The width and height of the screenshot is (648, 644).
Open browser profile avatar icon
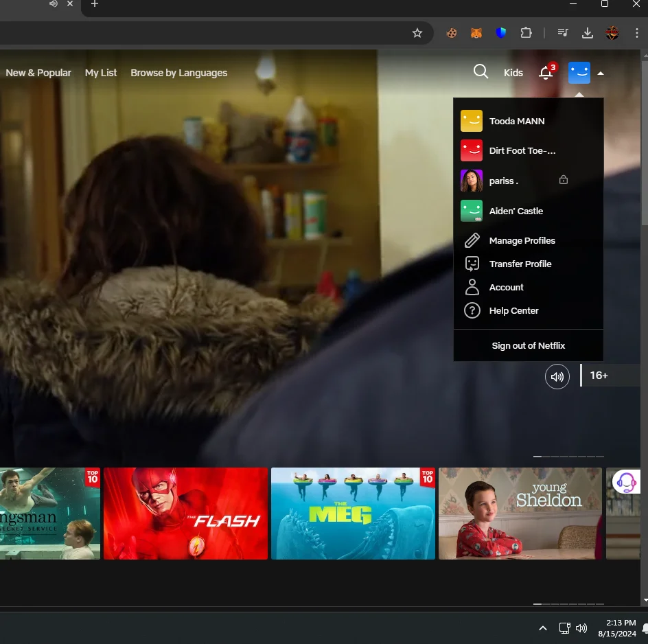(612, 33)
